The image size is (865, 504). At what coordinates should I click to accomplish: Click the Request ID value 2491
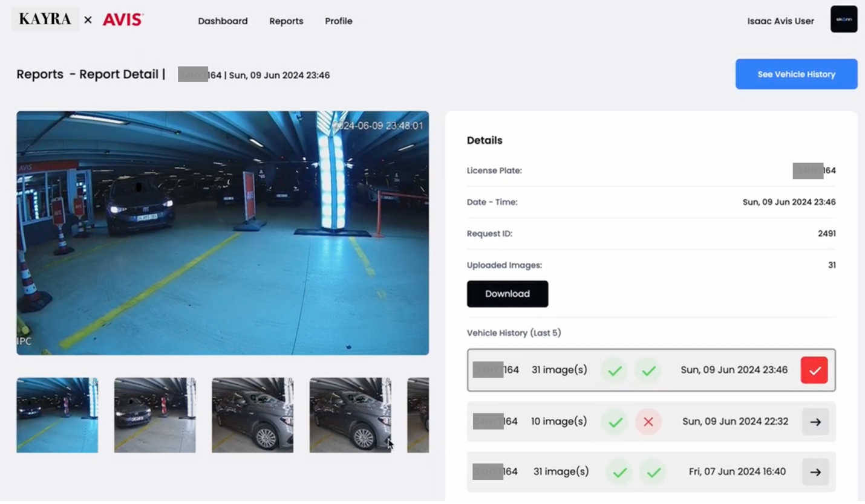pos(827,233)
